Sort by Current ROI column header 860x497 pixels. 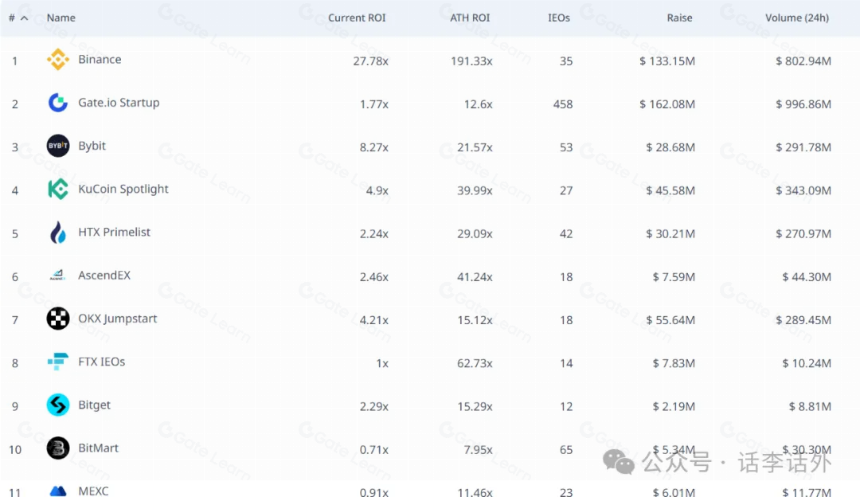pyautogui.click(x=357, y=18)
